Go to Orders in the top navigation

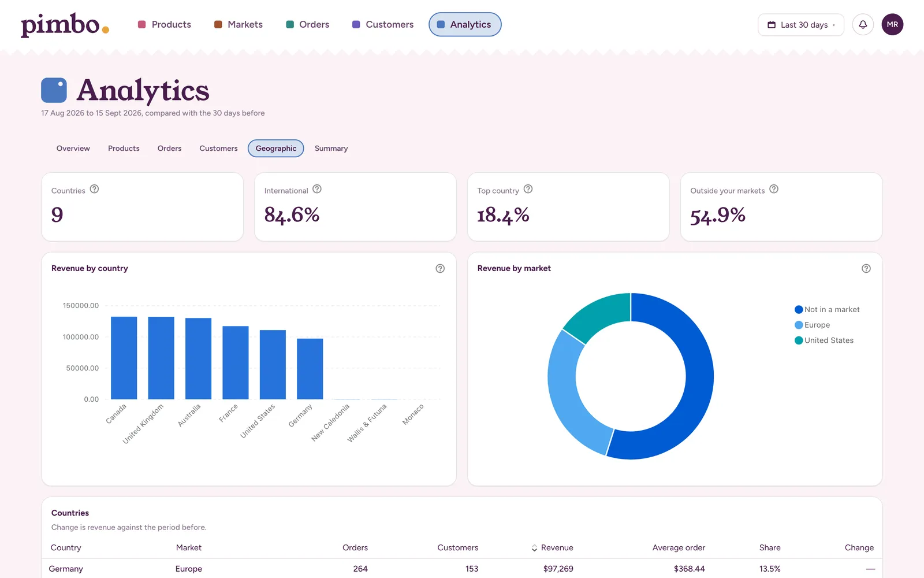point(308,24)
